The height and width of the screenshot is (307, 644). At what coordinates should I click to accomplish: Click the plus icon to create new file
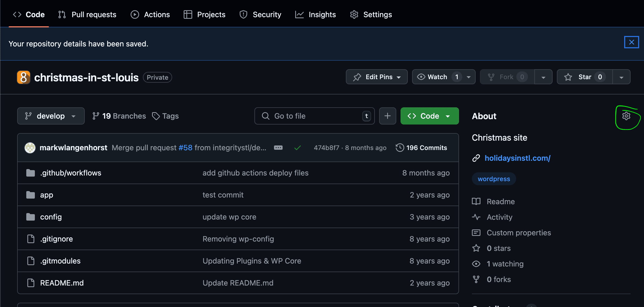pos(387,116)
